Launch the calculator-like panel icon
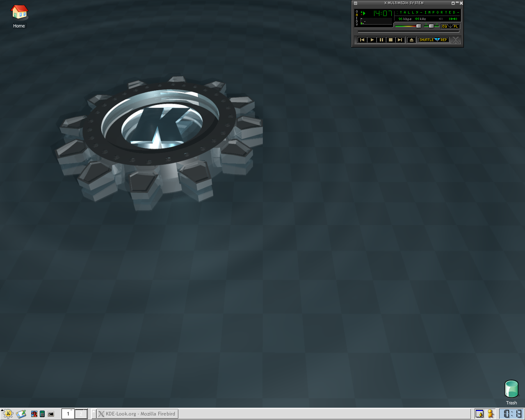The height and width of the screenshot is (420, 525). 42,414
